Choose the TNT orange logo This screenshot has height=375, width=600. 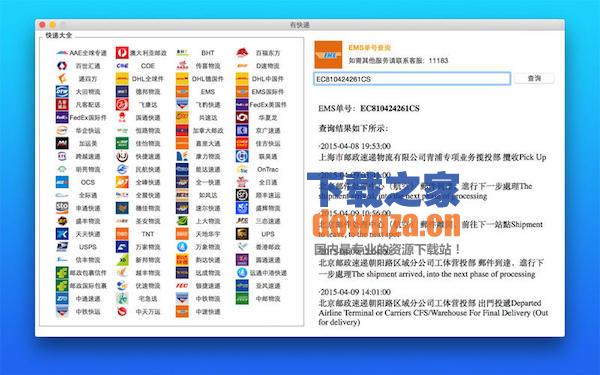(122, 234)
